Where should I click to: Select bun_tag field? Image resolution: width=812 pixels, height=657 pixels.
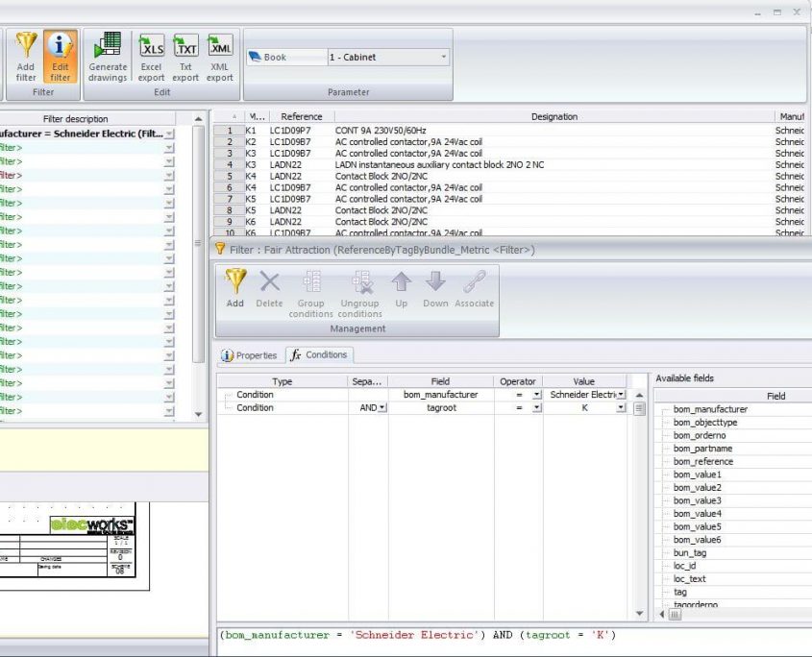point(690,553)
